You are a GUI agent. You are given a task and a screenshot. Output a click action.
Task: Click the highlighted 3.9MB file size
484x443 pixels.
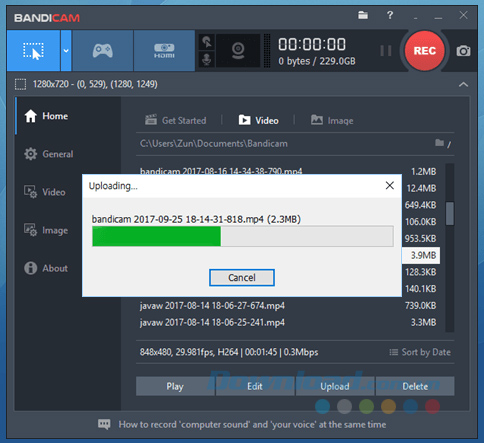[x=423, y=255]
